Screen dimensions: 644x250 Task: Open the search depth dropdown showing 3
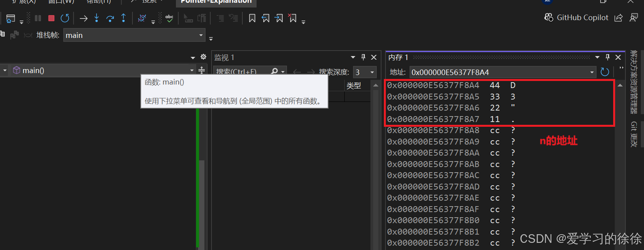click(x=372, y=72)
